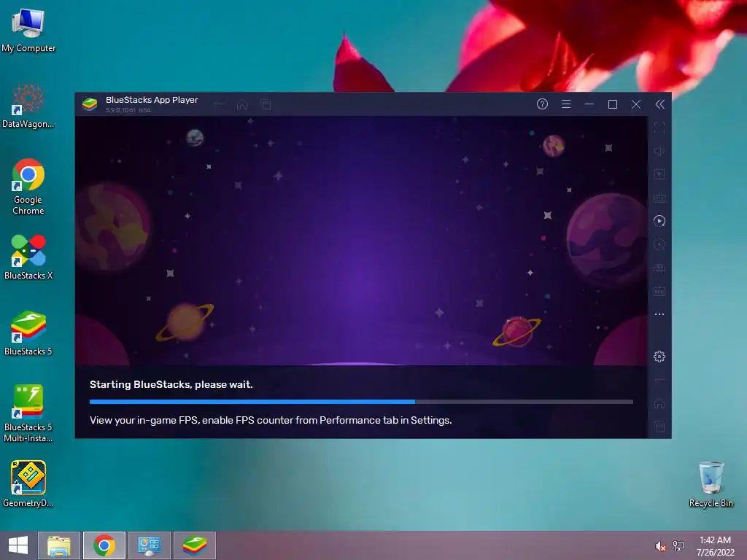Click the BlueStacks version number text

(x=128, y=110)
